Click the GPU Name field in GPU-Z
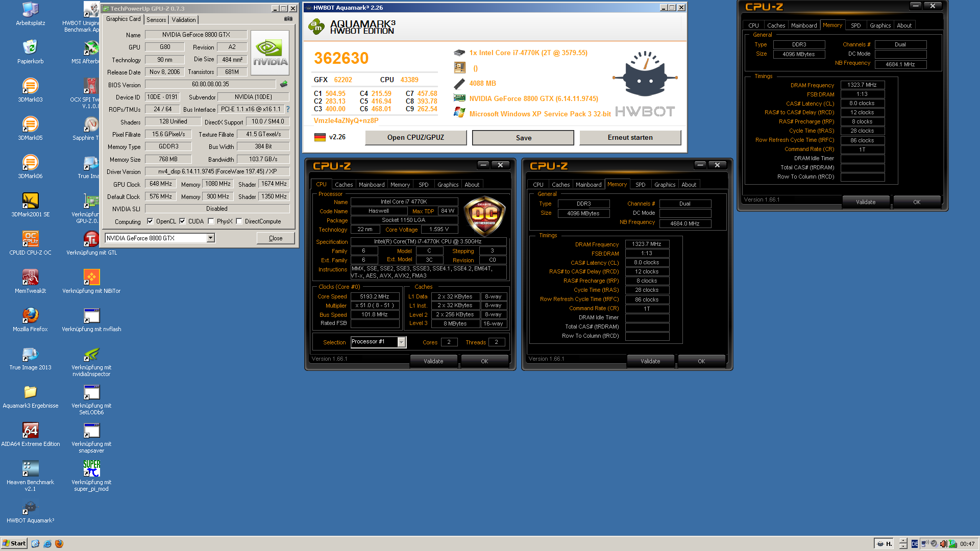The width and height of the screenshot is (980, 551). 196,35
